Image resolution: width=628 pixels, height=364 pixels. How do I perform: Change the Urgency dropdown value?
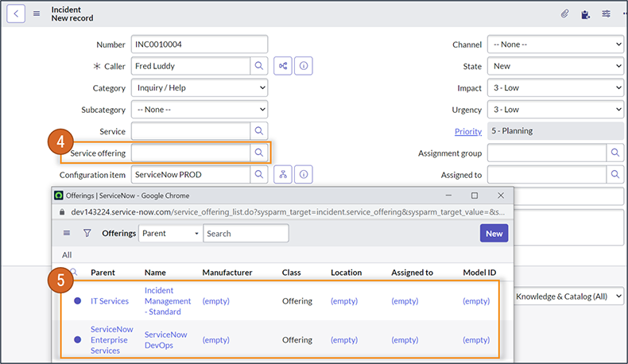[556, 110]
